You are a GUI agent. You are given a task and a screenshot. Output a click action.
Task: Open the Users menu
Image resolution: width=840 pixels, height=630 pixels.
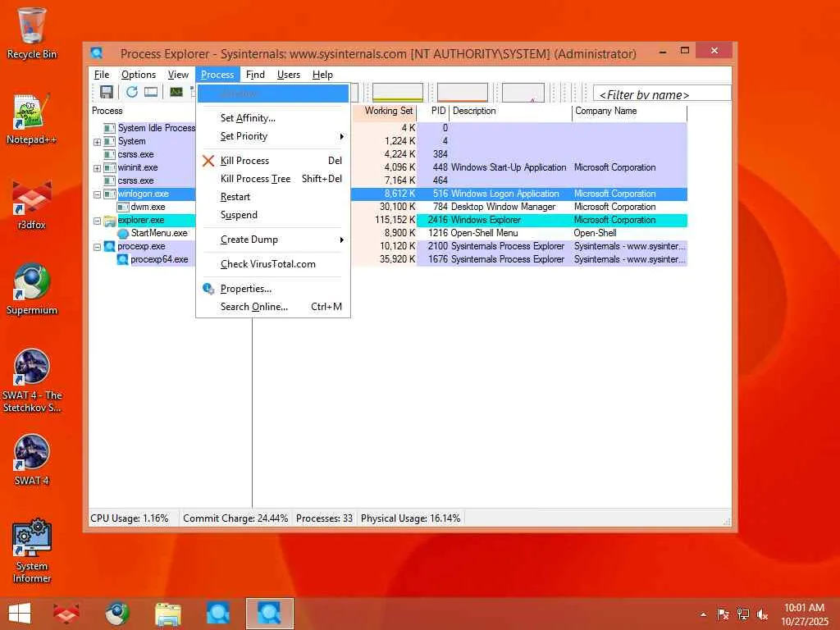coord(288,75)
